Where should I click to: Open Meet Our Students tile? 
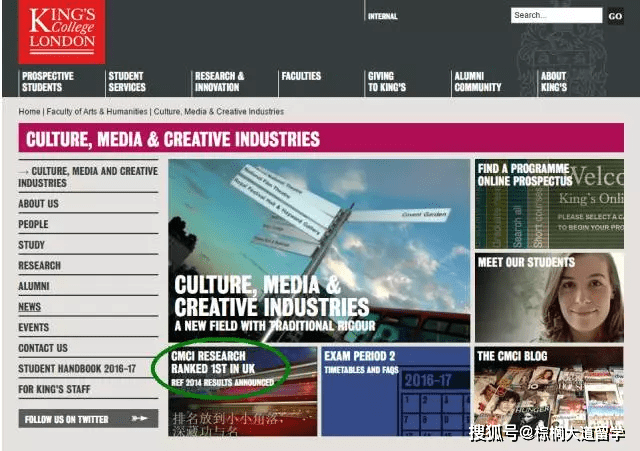tap(549, 297)
